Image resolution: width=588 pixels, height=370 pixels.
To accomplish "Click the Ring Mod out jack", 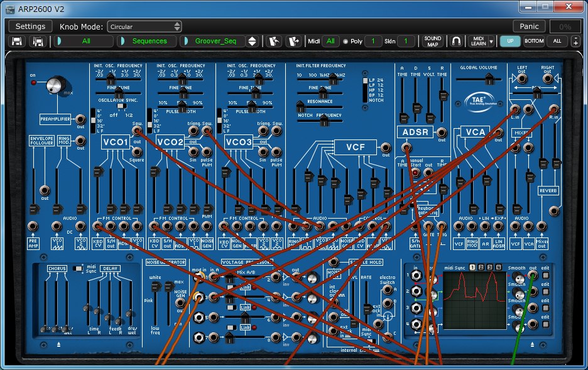I will point(80,141).
